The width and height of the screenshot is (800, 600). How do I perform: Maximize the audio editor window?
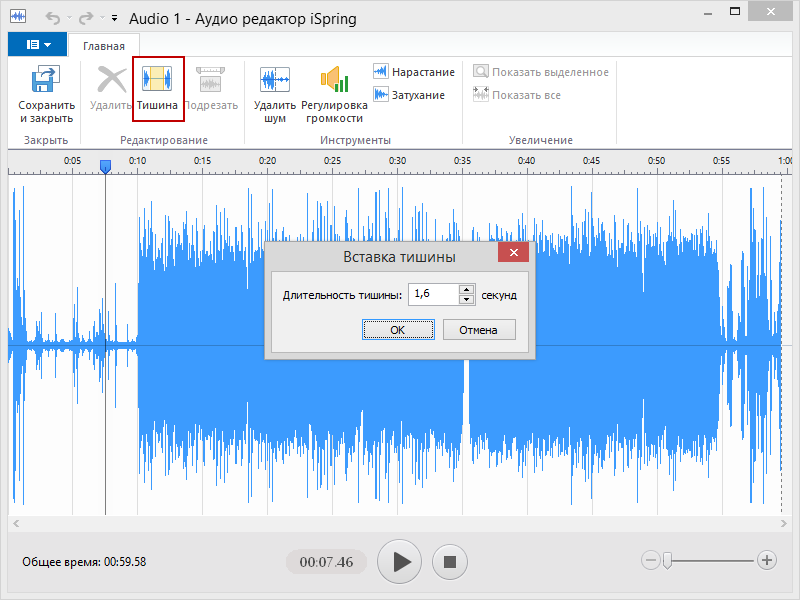pyautogui.click(x=735, y=11)
